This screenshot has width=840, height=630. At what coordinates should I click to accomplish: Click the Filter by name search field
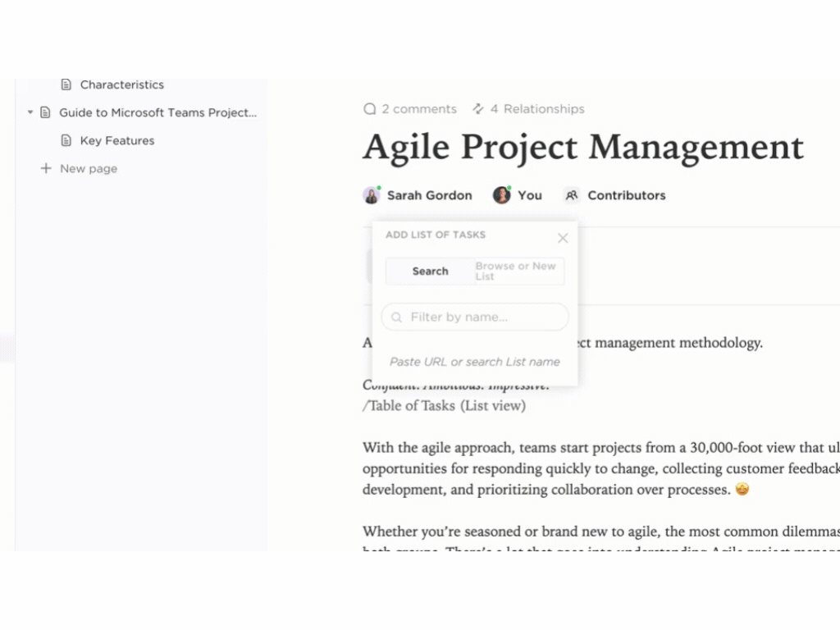475,317
